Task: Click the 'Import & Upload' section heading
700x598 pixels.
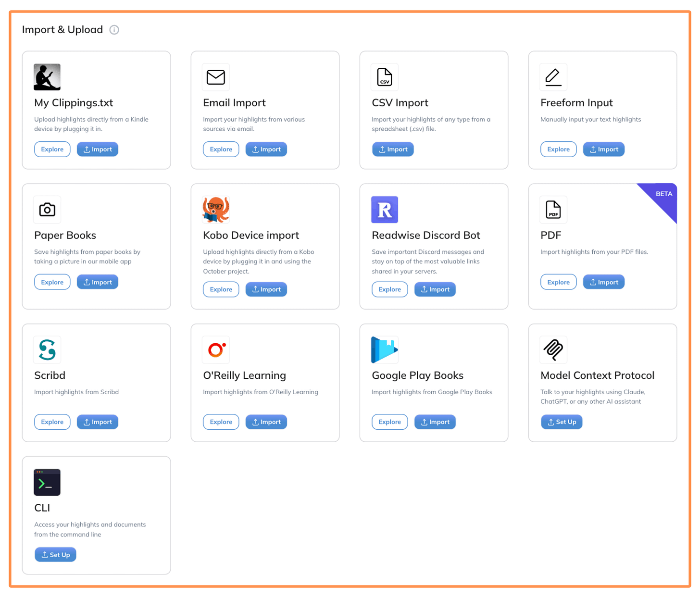Action: point(62,30)
